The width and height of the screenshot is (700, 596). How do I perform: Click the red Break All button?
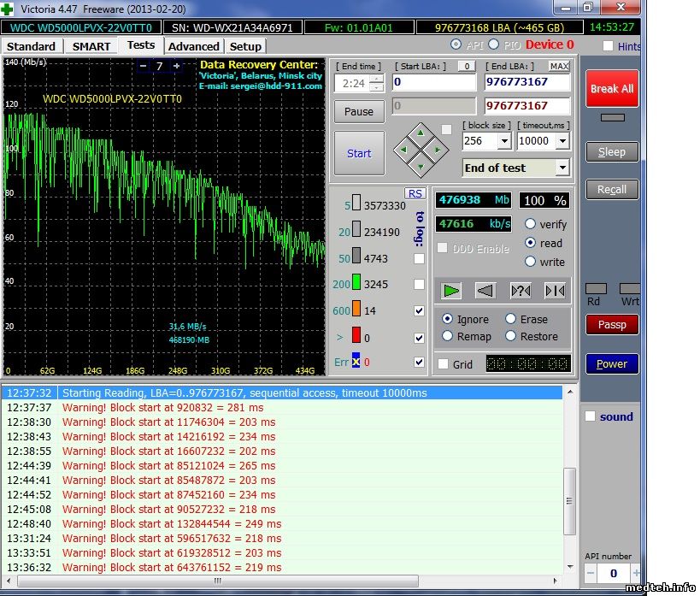611,88
